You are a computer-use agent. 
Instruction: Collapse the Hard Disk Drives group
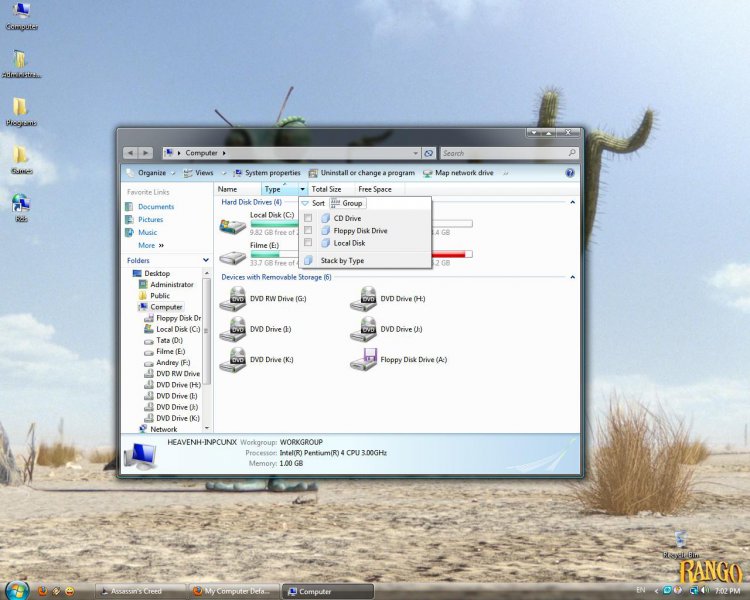coord(573,202)
